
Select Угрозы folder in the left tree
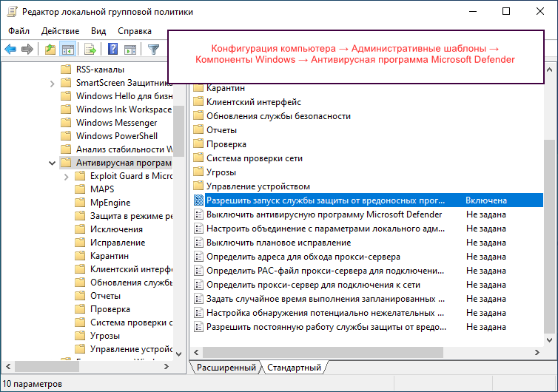(105, 336)
